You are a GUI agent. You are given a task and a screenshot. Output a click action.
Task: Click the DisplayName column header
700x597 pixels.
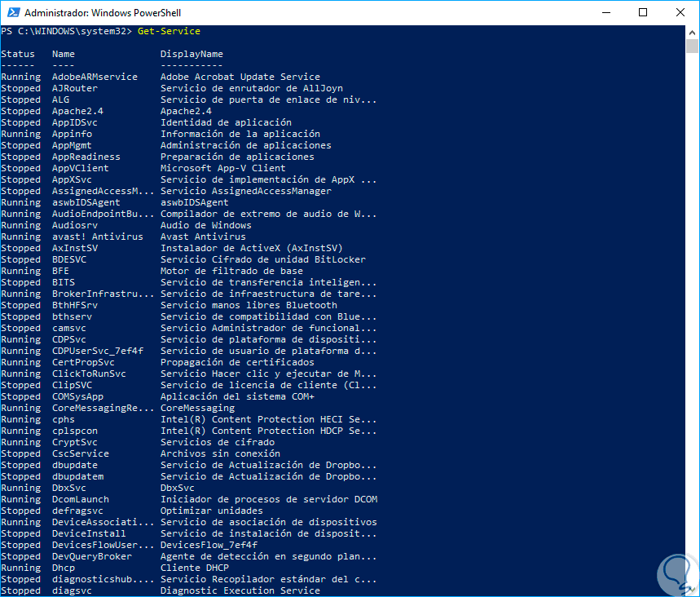click(x=192, y=54)
